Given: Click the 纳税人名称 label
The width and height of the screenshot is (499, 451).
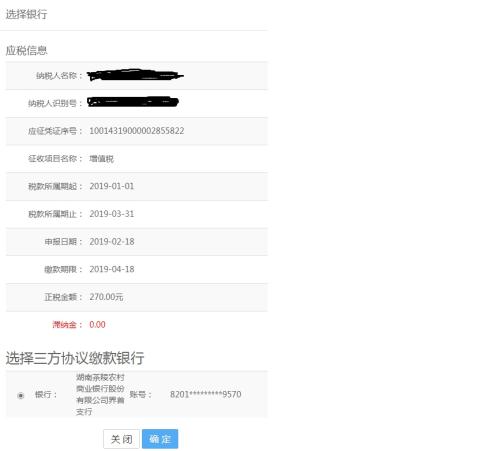Looking at the screenshot, I should point(59,76).
